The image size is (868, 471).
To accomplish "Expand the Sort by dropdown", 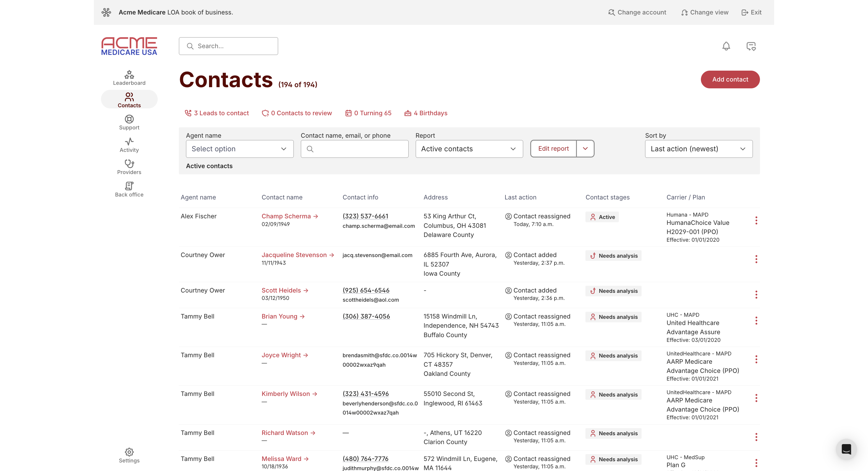I will pos(699,149).
